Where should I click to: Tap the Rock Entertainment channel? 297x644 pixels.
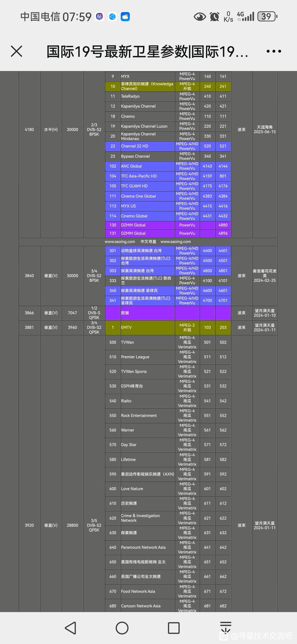coord(139,416)
